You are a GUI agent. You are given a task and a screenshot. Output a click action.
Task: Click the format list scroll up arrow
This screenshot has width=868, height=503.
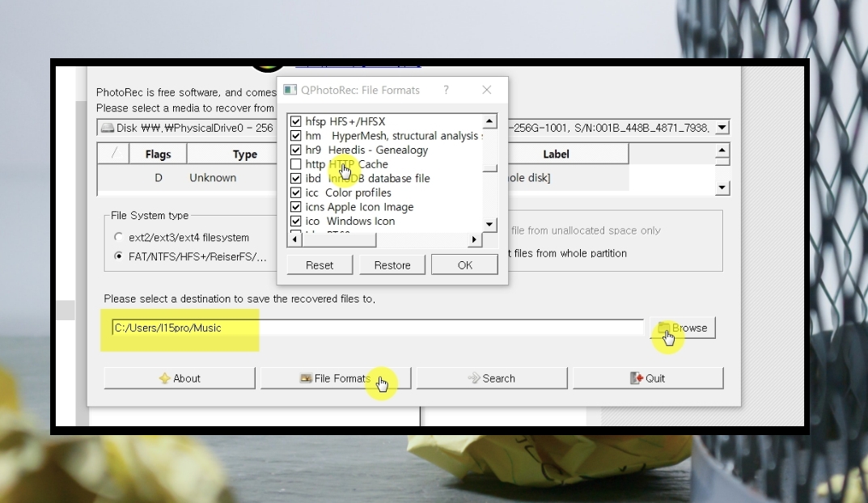(x=489, y=121)
